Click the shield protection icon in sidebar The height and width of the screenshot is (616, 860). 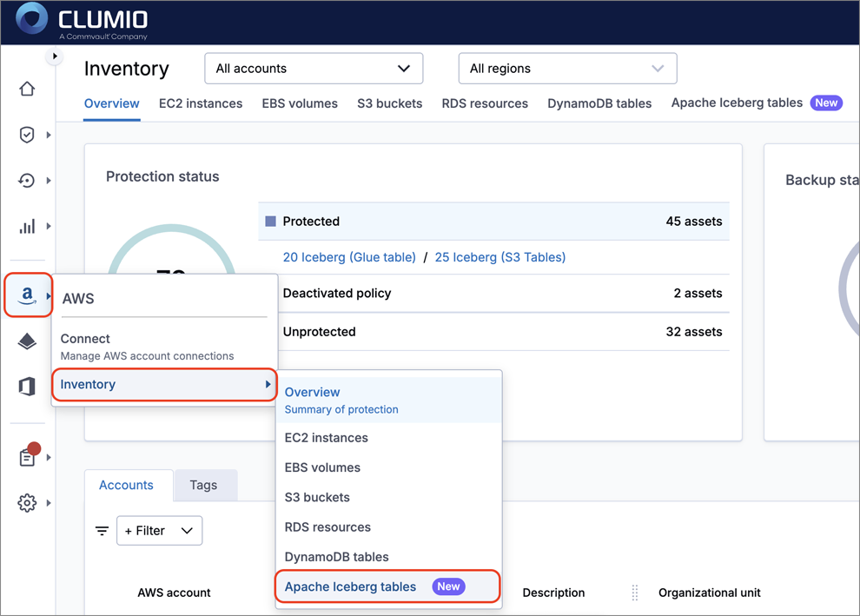pos(27,135)
